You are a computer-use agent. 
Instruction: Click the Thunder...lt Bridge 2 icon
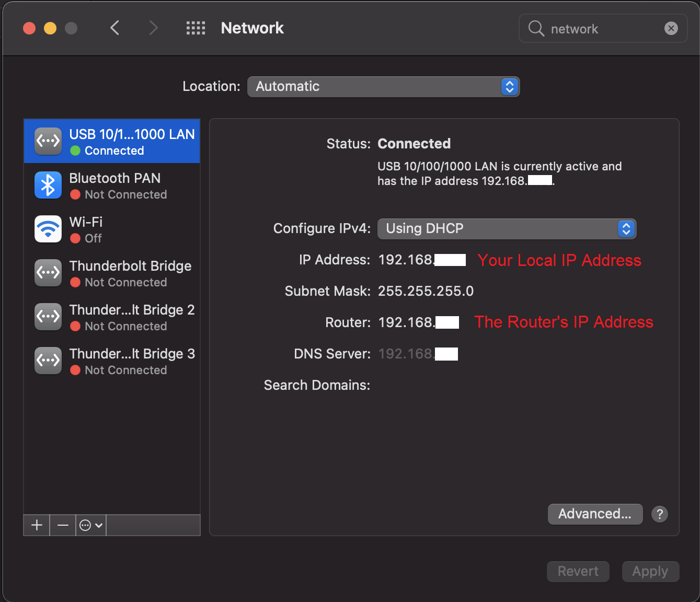click(x=48, y=317)
